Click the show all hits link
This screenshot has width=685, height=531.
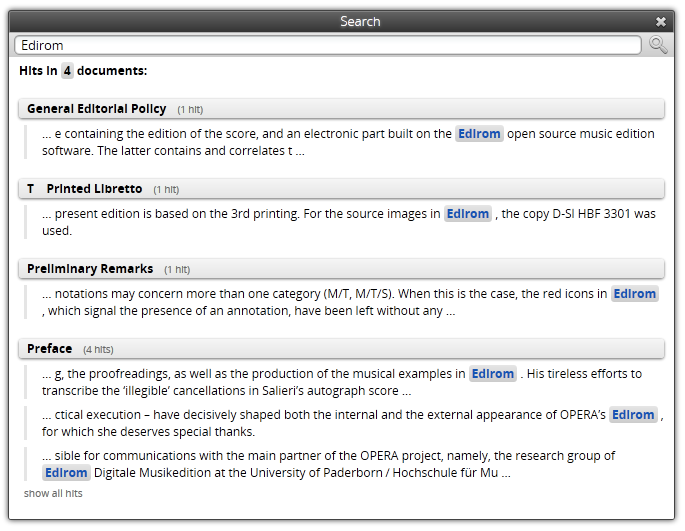coord(53,493)
